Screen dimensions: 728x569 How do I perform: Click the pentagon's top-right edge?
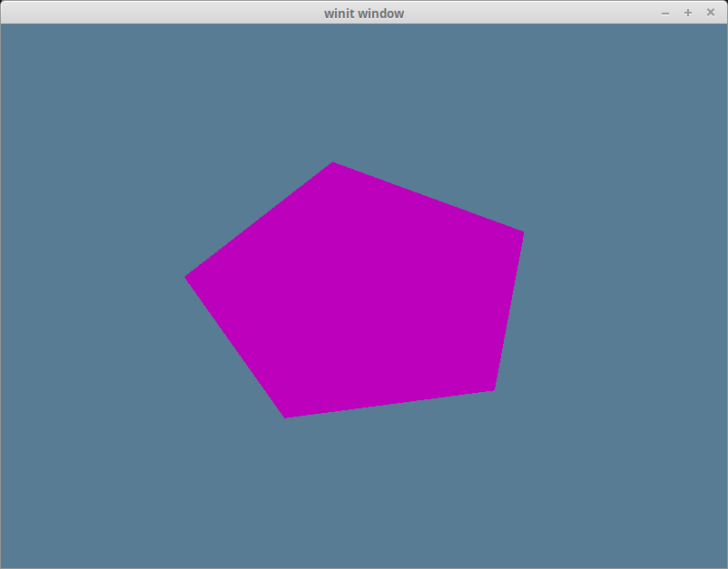click(x=428, y=197)
